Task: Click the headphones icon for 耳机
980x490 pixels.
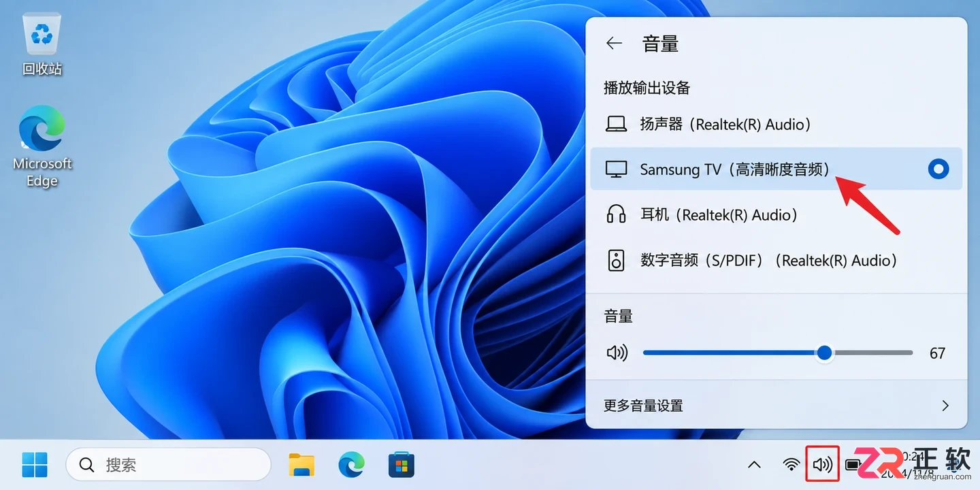Action: [x=616, y=214]
